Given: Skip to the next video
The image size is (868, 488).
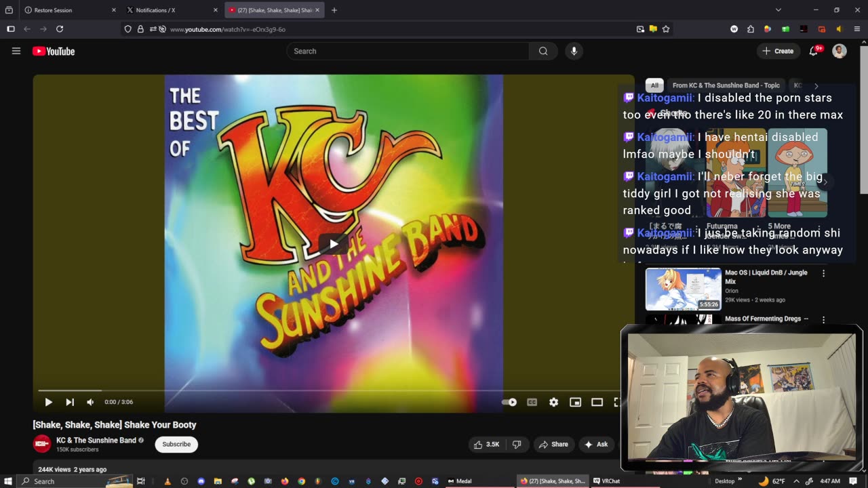Looking at the screenshot, I should click(70, 402).
